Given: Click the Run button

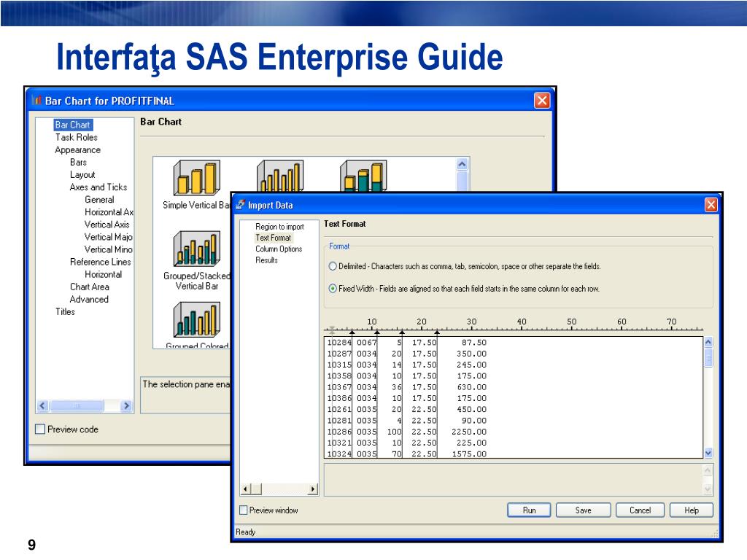Looking at the screenshot, I should (x=529, y=510).
